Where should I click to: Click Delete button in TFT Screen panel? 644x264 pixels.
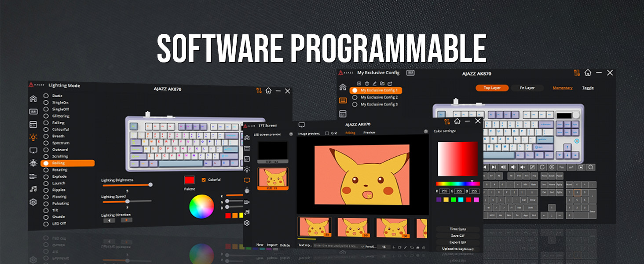(x=285, y=245)
